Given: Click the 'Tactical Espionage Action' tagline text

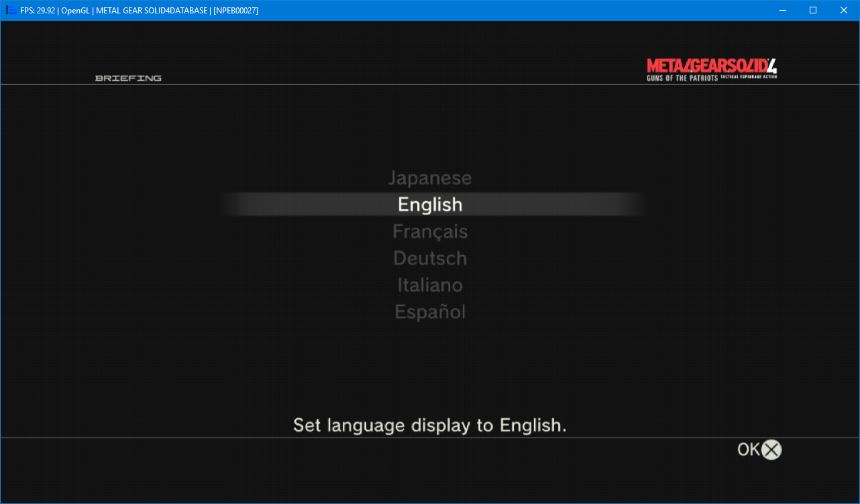Looking at the screenshot, I should click(749, 77).
